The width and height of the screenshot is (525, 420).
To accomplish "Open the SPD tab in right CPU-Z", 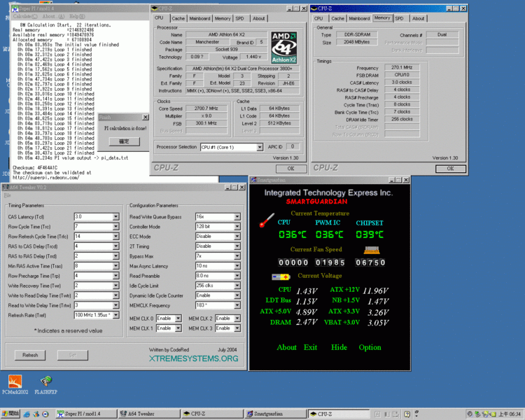I will point(399,19).
